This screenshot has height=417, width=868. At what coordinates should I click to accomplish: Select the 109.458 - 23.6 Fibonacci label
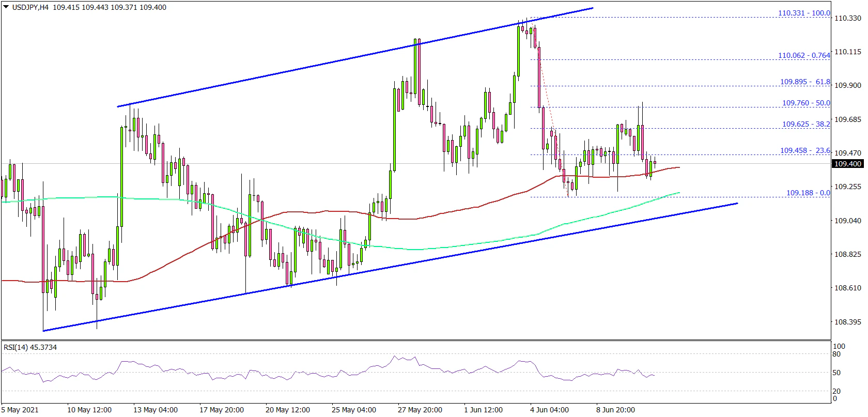tap(805, 150)
